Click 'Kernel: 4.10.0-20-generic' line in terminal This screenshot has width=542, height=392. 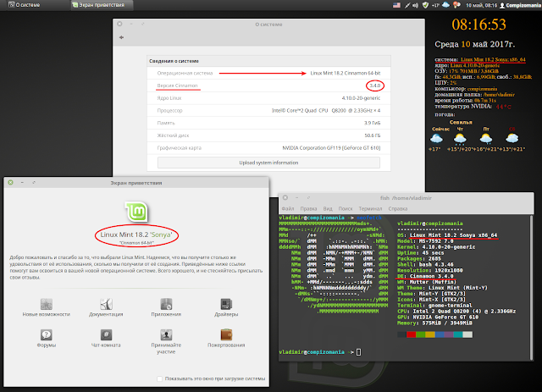tap(436, 247)
